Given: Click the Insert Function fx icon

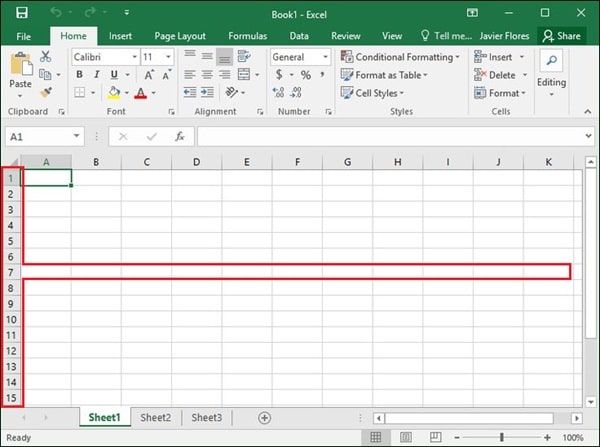Looking at the screenshot, I should click(179, 137).
